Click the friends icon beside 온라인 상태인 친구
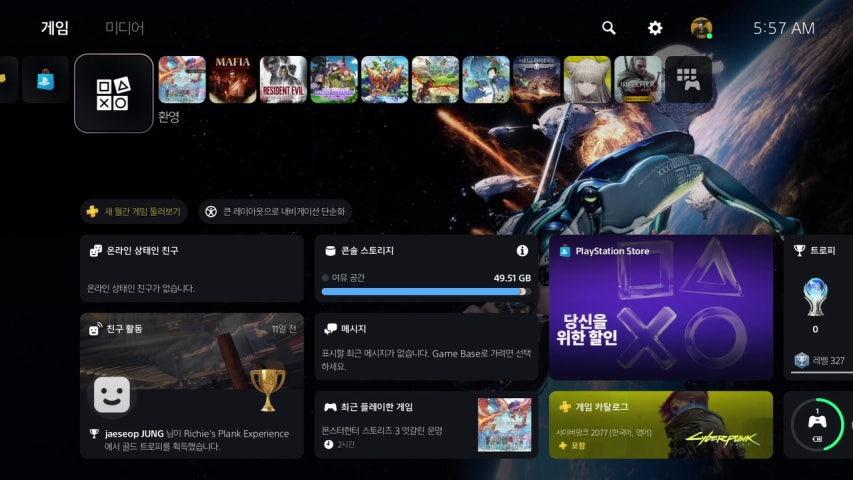853x480 pixels. tap(96, 250)
